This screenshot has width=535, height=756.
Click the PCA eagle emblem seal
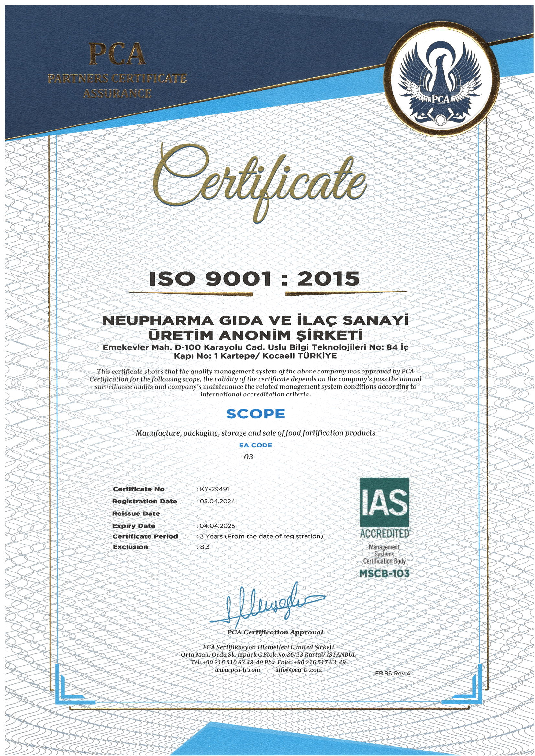[x=442, y=80]
